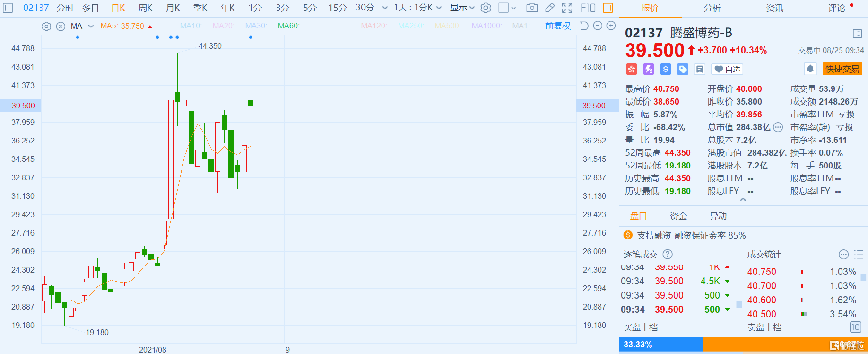This screenshot has height=354, width=868.
Task: Toggle the MA30 line
Action: 256,26
